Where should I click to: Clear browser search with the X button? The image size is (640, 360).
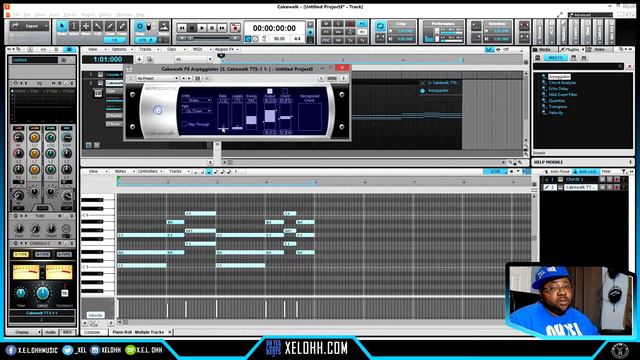point(629,67)
